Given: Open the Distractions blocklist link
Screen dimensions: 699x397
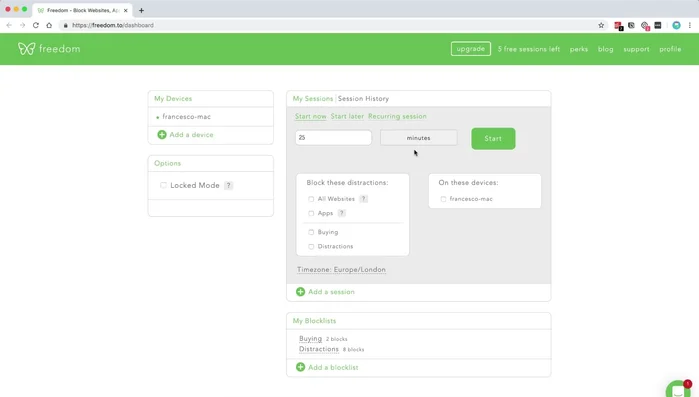Looking at the screenshot, I should pos(319,349).
